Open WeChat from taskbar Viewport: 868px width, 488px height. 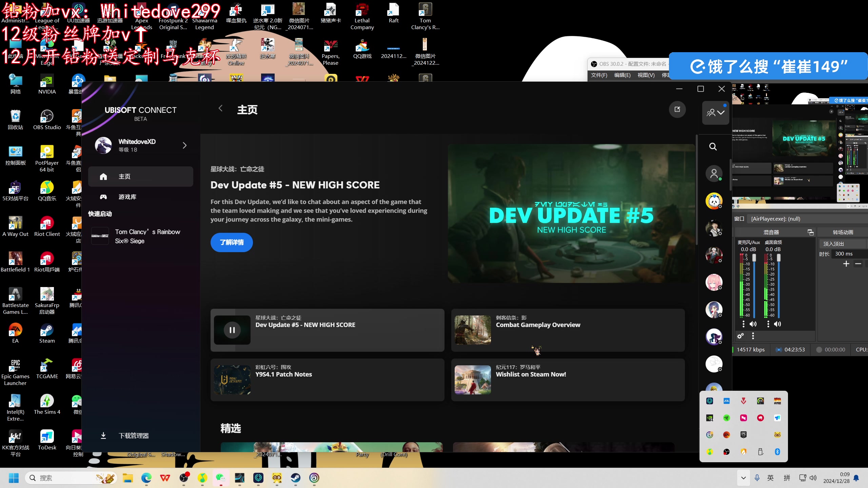point(221,478)
